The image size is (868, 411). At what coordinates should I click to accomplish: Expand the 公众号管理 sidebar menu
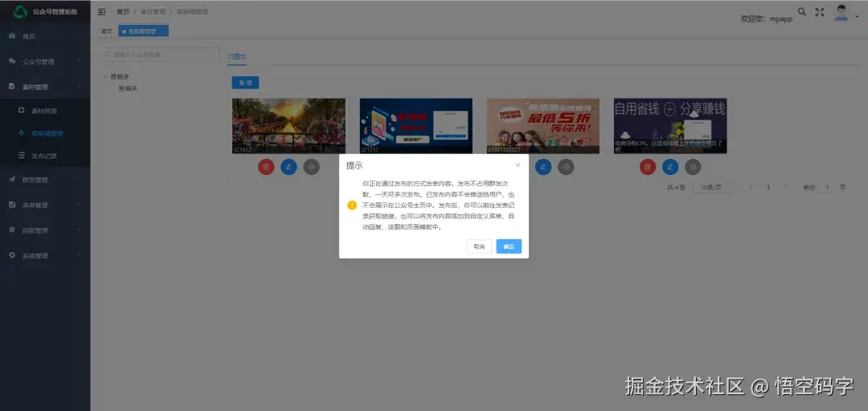[x=45, y=61]
